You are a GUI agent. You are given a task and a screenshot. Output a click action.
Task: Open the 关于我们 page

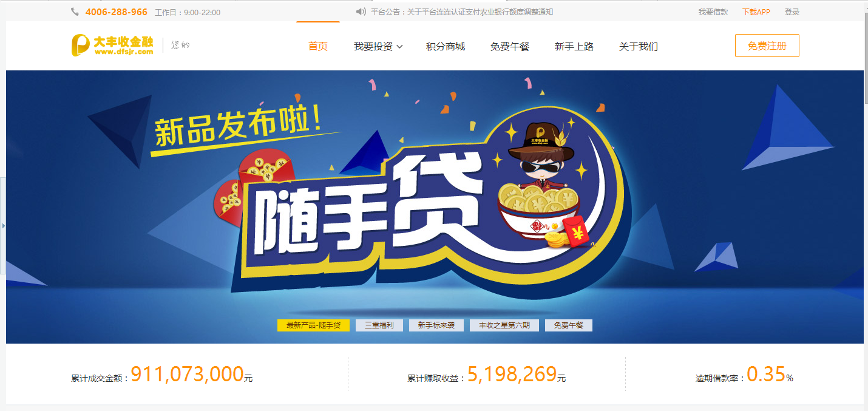point(639,46)
